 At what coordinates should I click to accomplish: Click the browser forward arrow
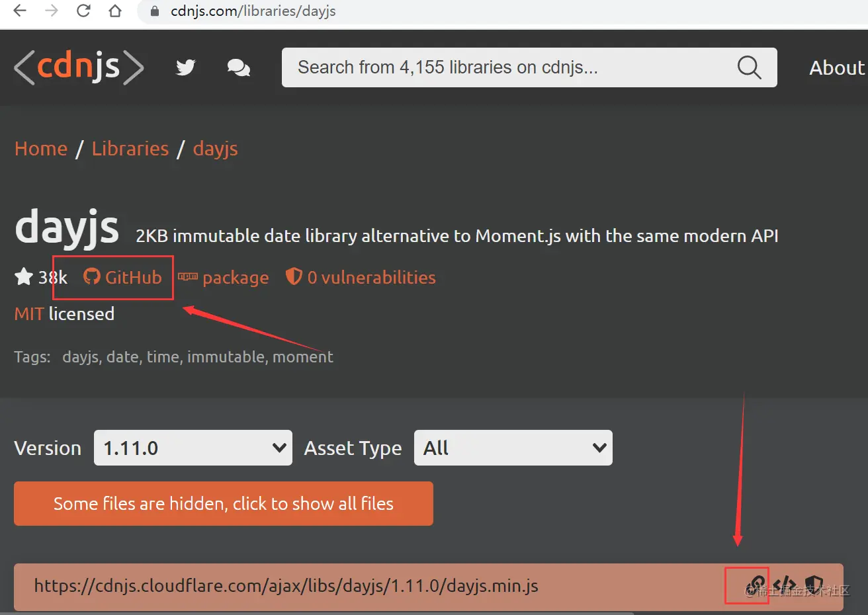(52, 11)
